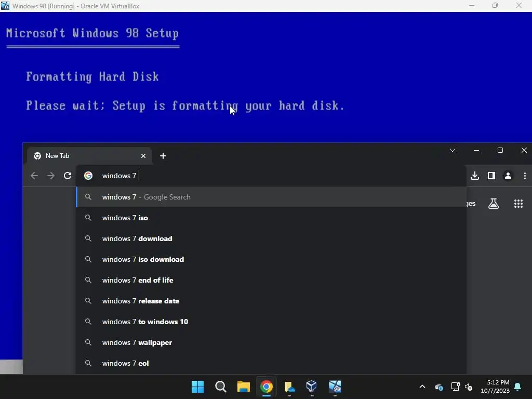532x399 pixels.
Task: Open the Chrome profile avatar
Action: [508, 176]
